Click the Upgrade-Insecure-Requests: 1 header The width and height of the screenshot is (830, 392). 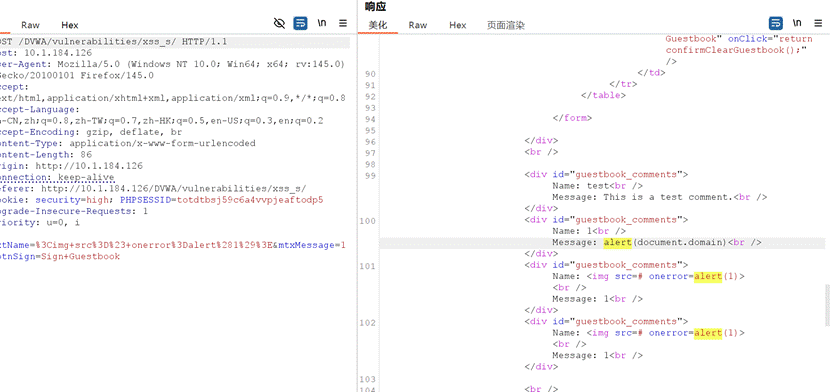tap(74, 211)
